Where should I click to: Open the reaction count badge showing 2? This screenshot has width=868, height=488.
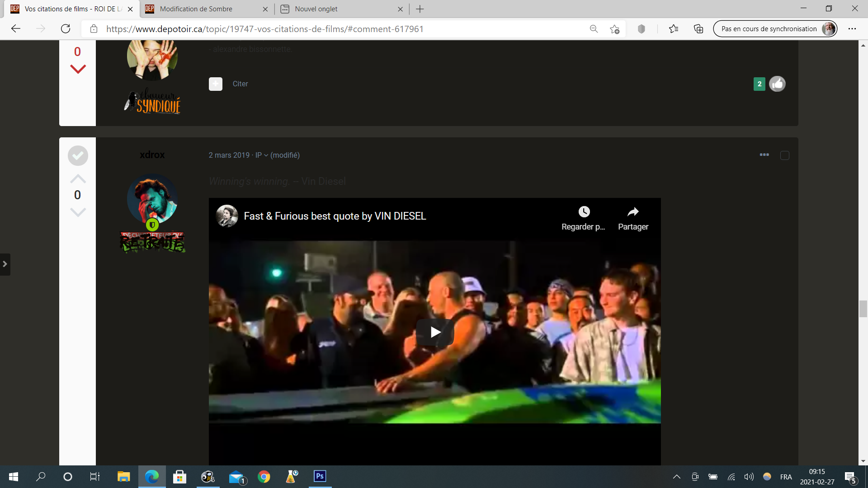[759, 84]
